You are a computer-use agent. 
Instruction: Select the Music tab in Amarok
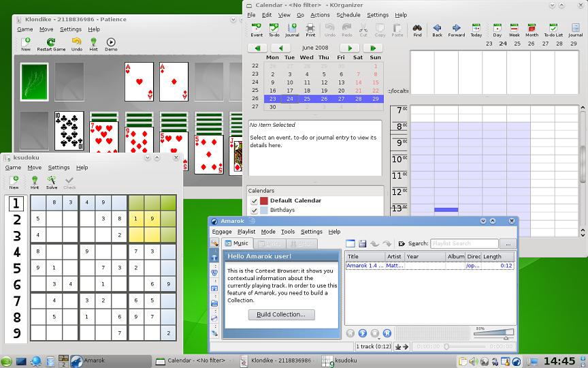click(237, 243)
